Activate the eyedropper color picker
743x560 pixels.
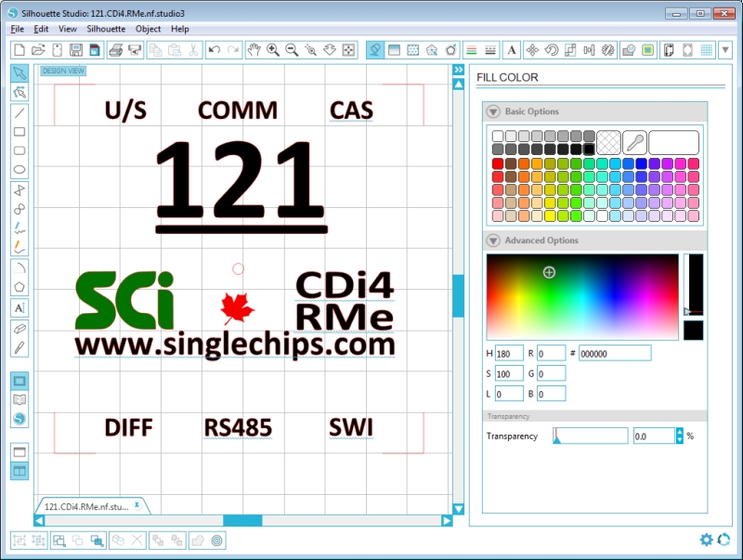[x=634, y=143]
